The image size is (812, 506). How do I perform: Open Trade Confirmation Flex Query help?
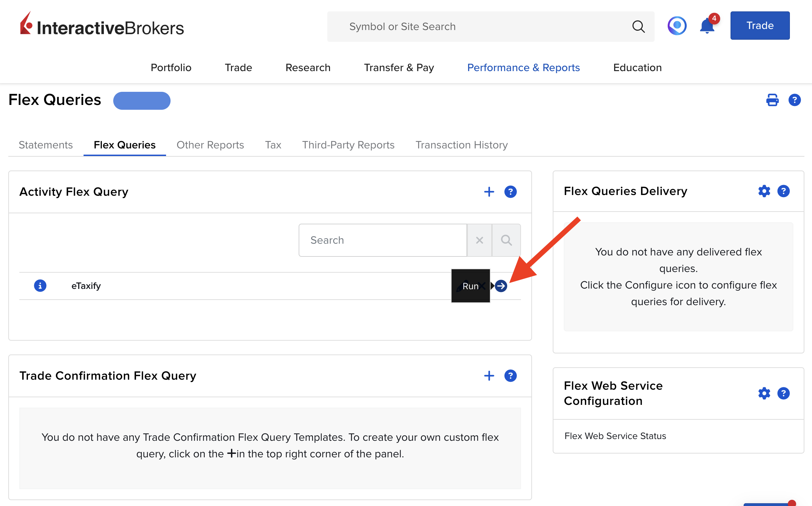510,376
